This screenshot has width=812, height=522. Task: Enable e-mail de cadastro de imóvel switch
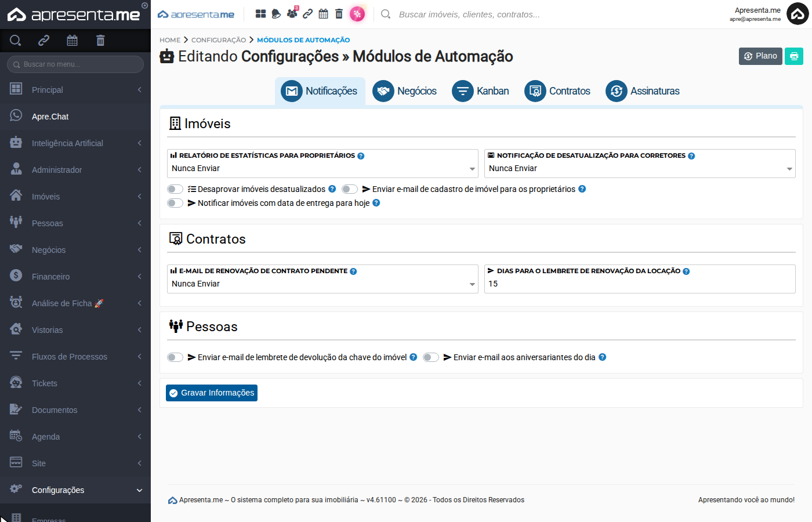click(x=350, y=189)
